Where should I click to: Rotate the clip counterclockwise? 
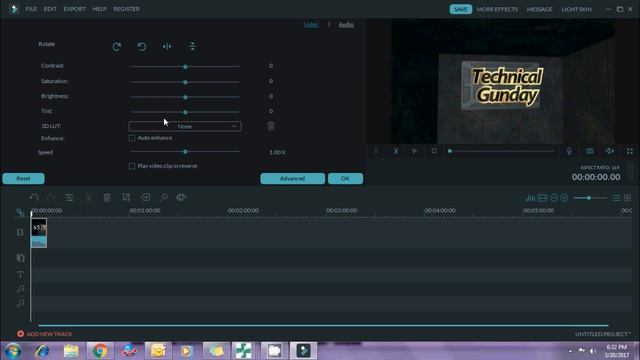click(142, 47)
